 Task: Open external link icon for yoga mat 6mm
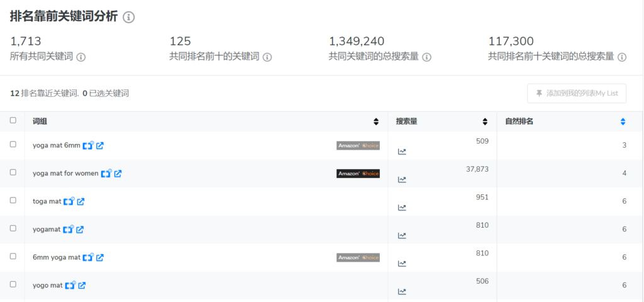pyautogui.click(x=100, y=145)
